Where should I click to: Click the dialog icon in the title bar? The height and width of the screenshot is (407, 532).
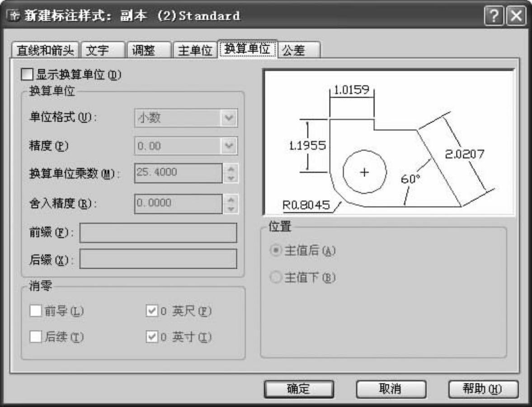pyautogui.click(x=14, y=16)
